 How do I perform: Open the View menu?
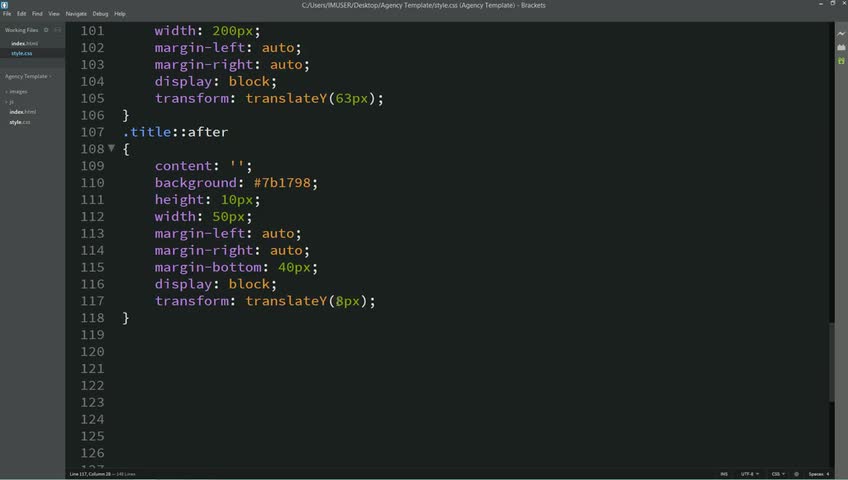tap(54, 14)
